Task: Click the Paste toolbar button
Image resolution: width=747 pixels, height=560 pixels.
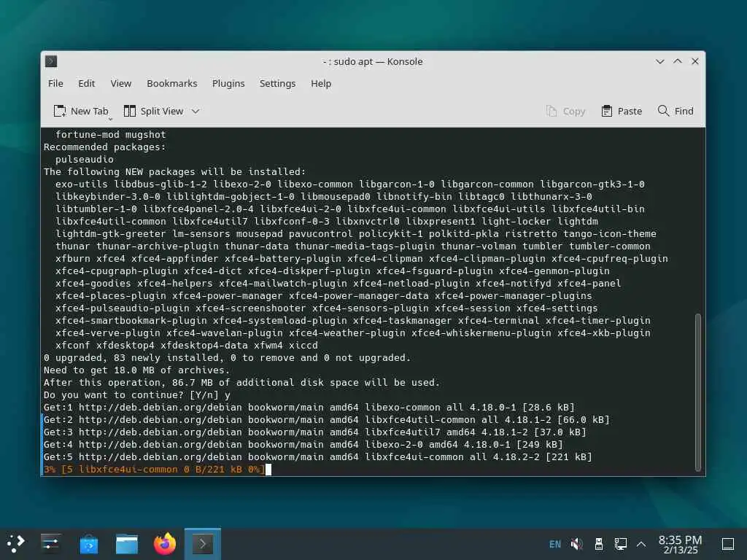Action: 622,111
